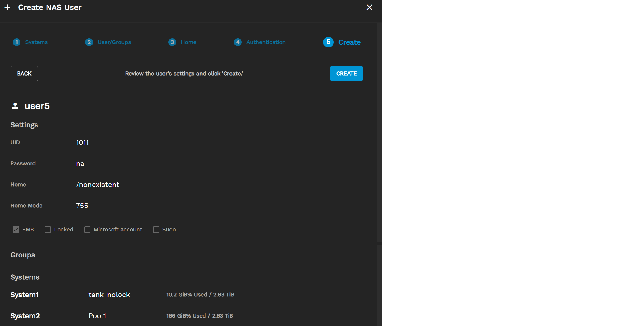Open the Authentication step
Image resolution: width=644 pixels, height=326 pixels.
pos(266,42)
